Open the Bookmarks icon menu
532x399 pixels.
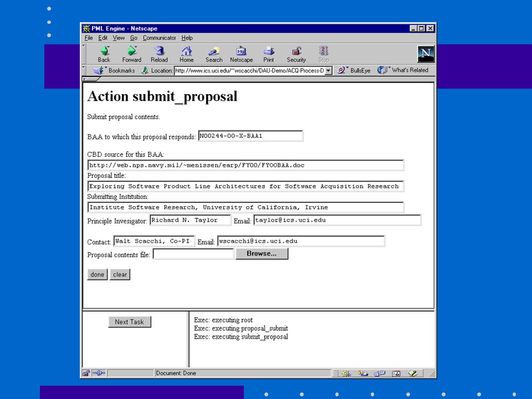pyautogui.click(x=99, y=70)
